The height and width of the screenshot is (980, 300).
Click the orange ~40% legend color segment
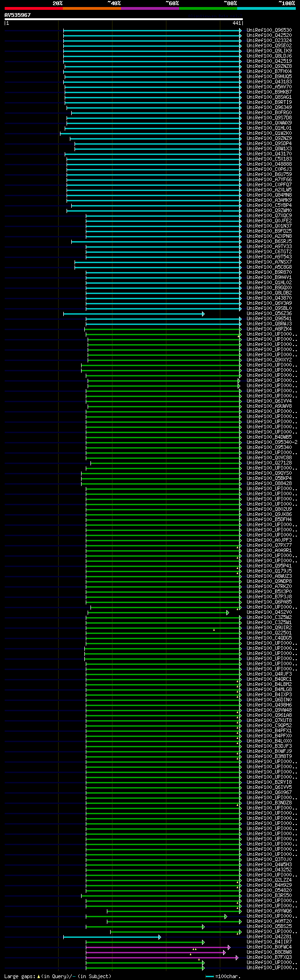coord(92,8)
